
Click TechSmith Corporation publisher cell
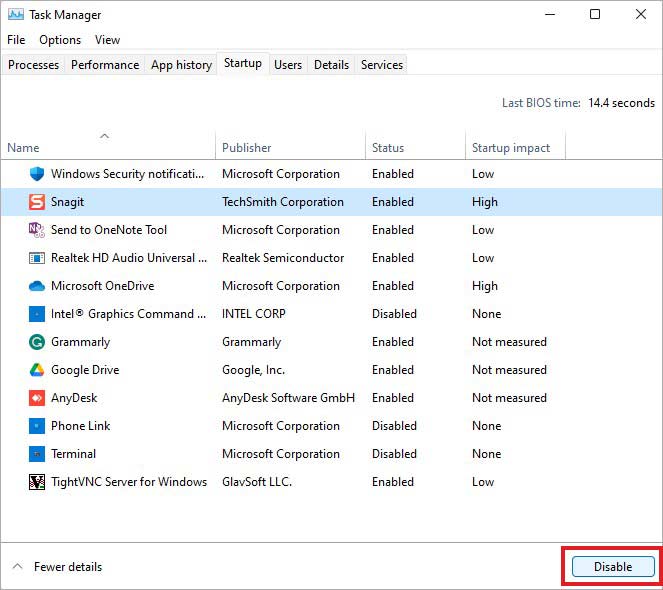click(283, 202)
